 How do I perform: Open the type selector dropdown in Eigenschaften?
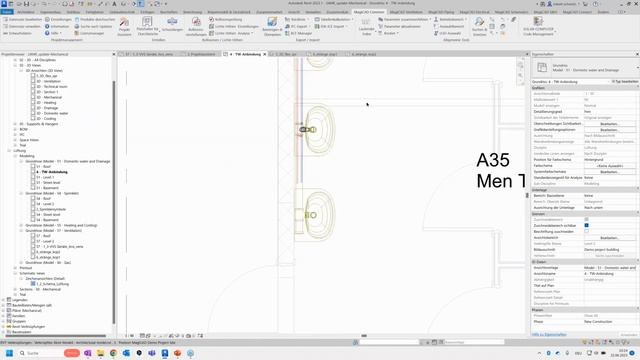[637, 68]
